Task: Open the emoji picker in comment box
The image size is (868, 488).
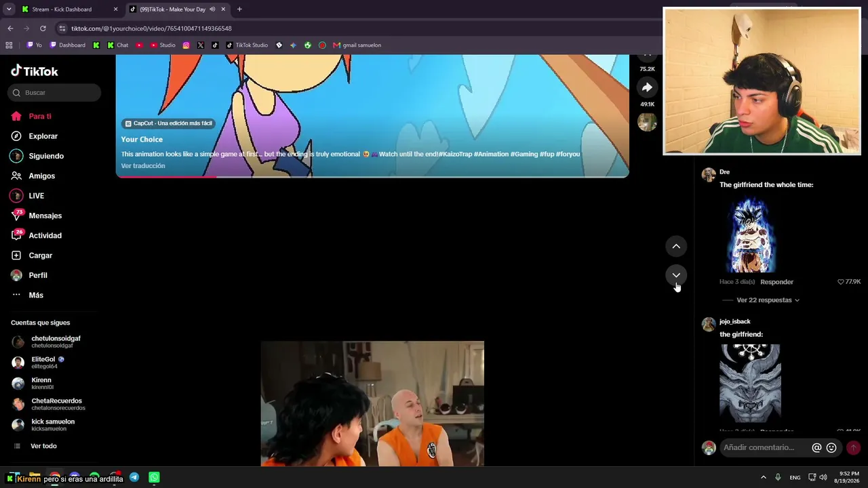Action: click(831, 447)
